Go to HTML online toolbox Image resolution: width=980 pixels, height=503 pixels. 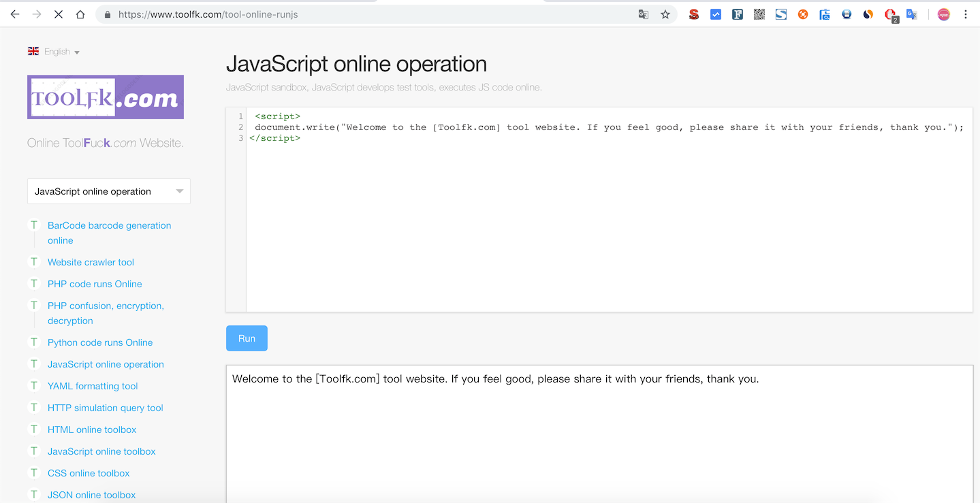tap(92, 429)
